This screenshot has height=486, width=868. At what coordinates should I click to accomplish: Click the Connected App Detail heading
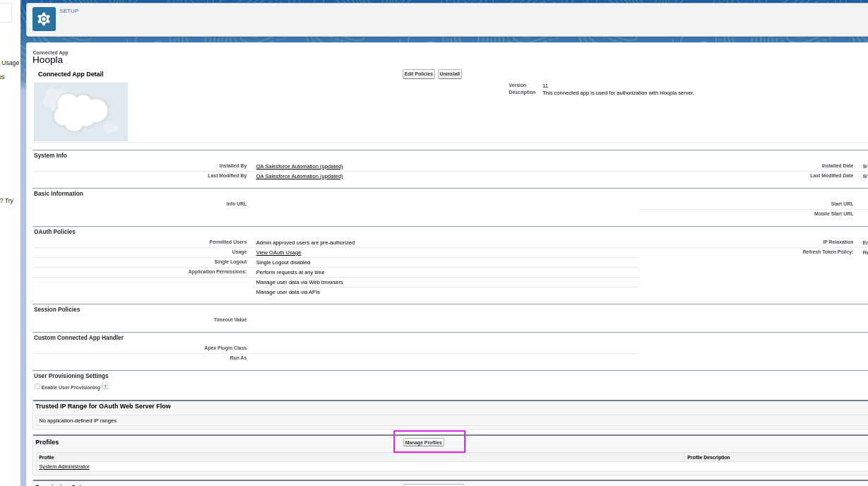pyautogui.click(x=71, y=74)
